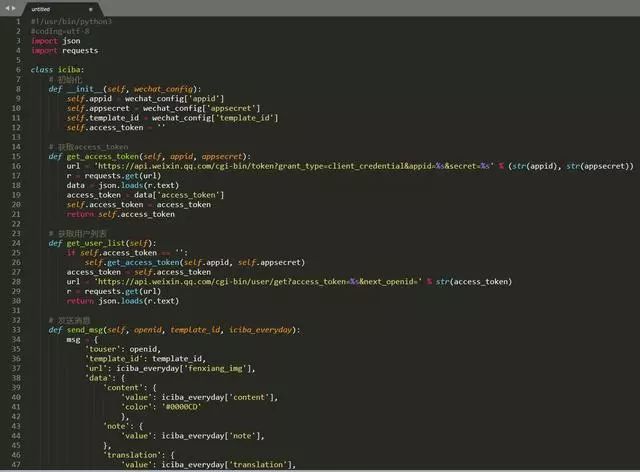Image resolution: width=640 pixels, height=472 pixels.
Task: Click 'def get_user_list(self):' line
Action: [102, 243]
